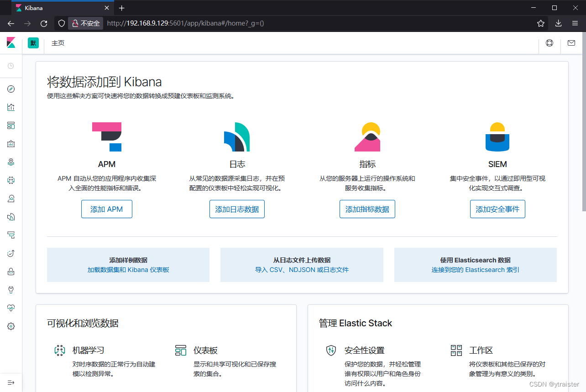The height and width of the screenshot is (392, 586).
Task: Click the 机器学习 icon
Action: coord(60,350)
